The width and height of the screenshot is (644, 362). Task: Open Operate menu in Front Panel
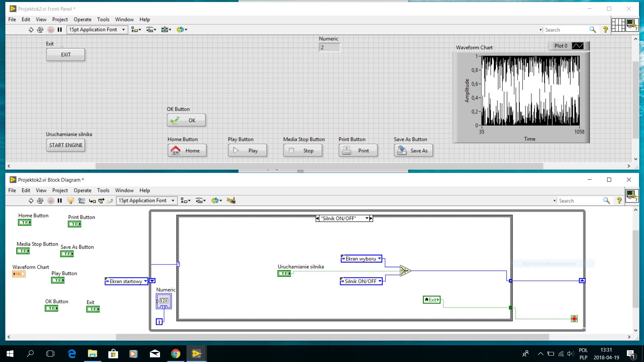pos(83,19)
